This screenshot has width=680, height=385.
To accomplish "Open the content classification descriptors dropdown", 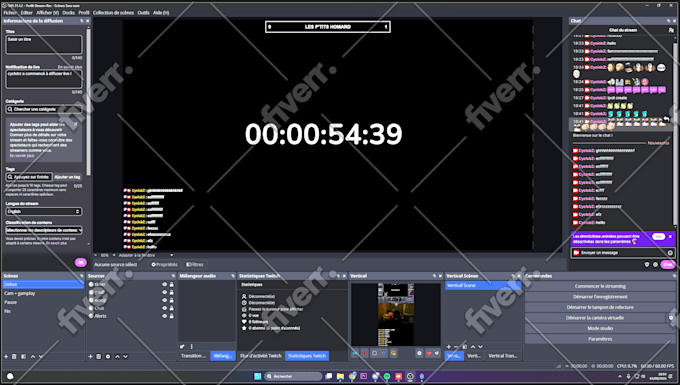I will click(44, 230).
